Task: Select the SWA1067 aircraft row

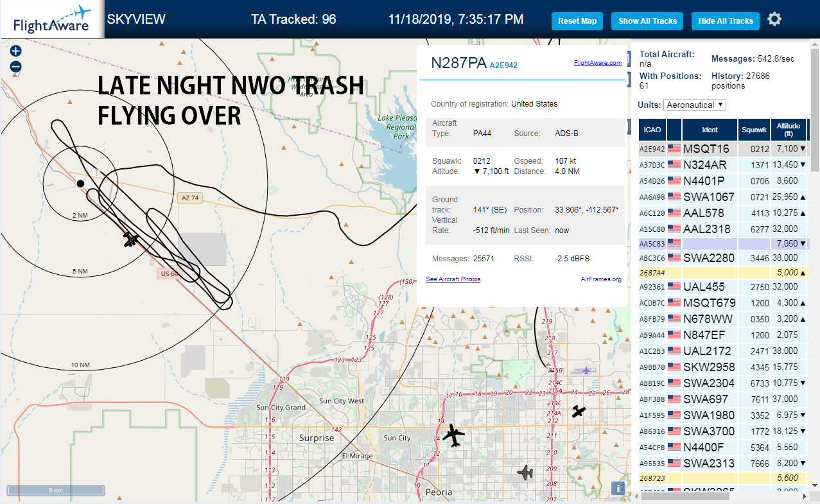Action: 723,197
